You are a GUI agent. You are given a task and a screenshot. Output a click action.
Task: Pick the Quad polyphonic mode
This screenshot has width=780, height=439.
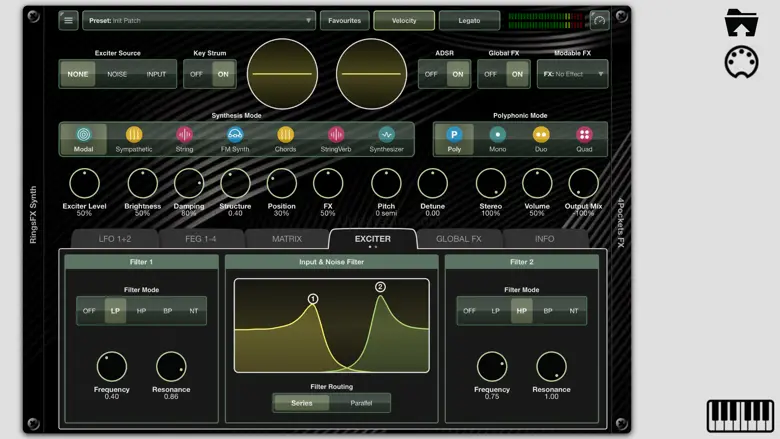point(584,135)
